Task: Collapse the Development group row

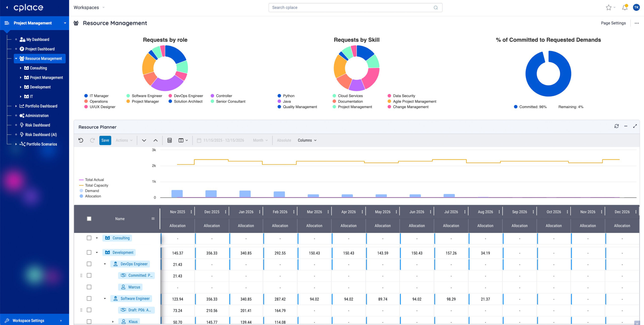Action: click(x=97, y=252)
